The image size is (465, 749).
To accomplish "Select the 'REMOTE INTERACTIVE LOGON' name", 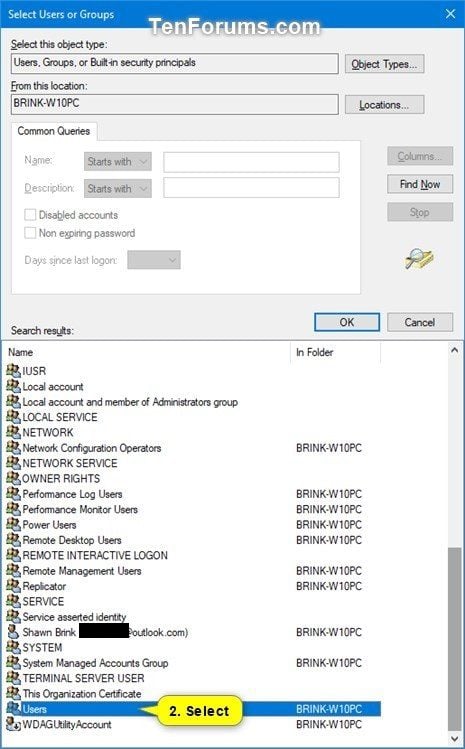I will (95, 555).
